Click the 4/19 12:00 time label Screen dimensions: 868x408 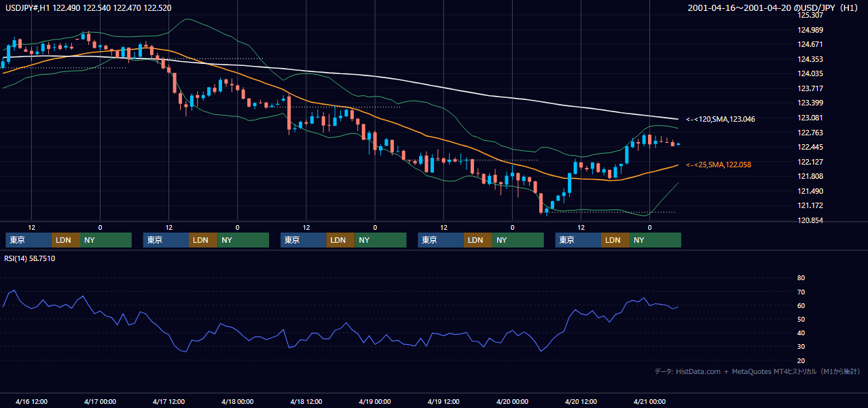coord(444,401)
